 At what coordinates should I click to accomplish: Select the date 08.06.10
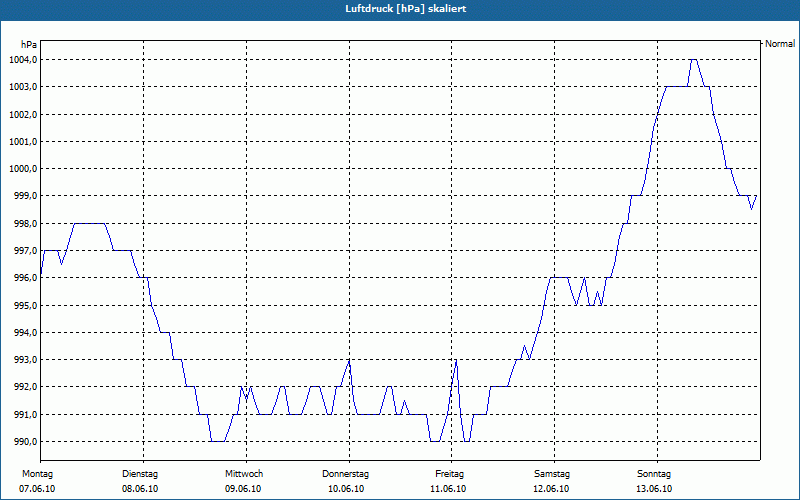(140, 489)
